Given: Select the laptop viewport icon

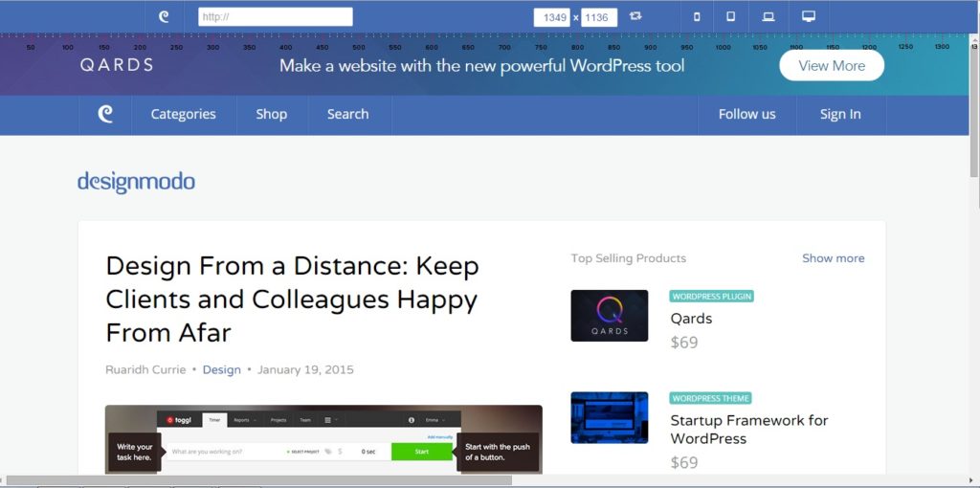Looking at the screenshot, I should [x=768, y=17].
